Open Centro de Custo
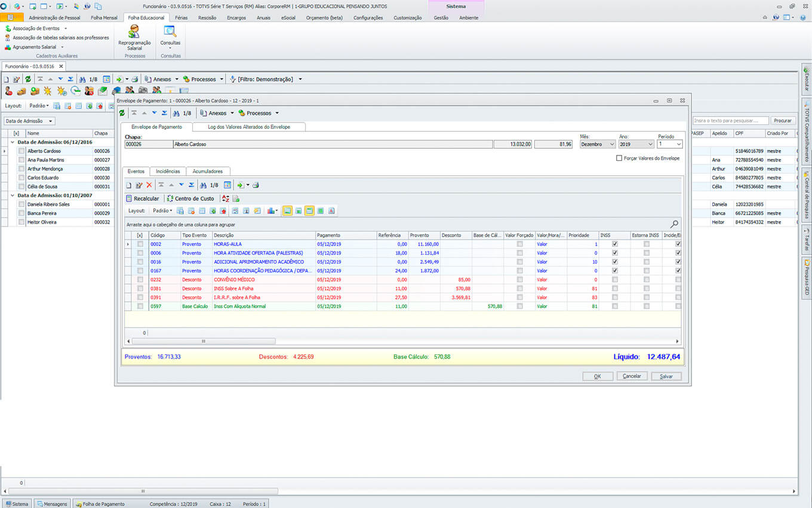This screenshot has width=812, height=508. pos(190,198)
